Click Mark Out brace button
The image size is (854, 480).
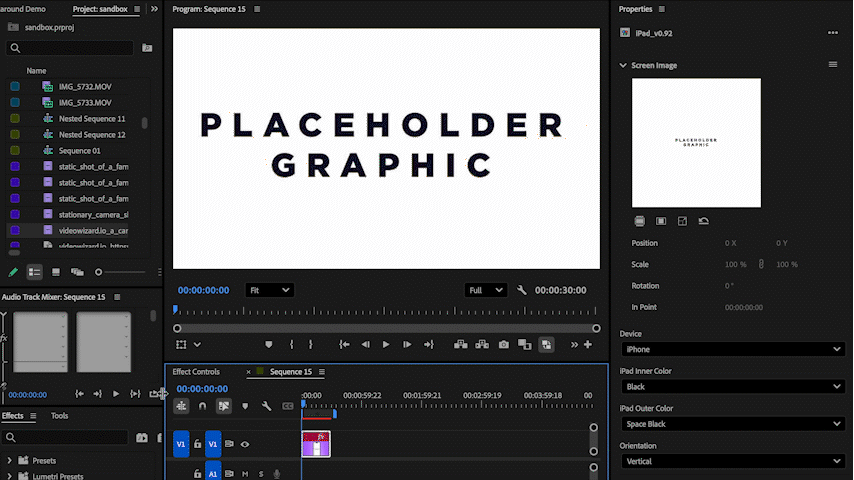point(310,345)
